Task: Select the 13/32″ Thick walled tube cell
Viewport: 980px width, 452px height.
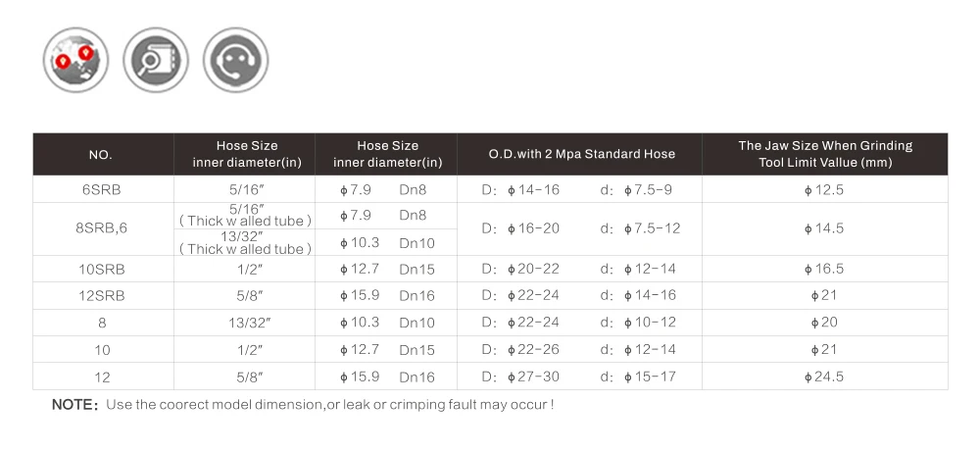Action: (x=244, y=242)
